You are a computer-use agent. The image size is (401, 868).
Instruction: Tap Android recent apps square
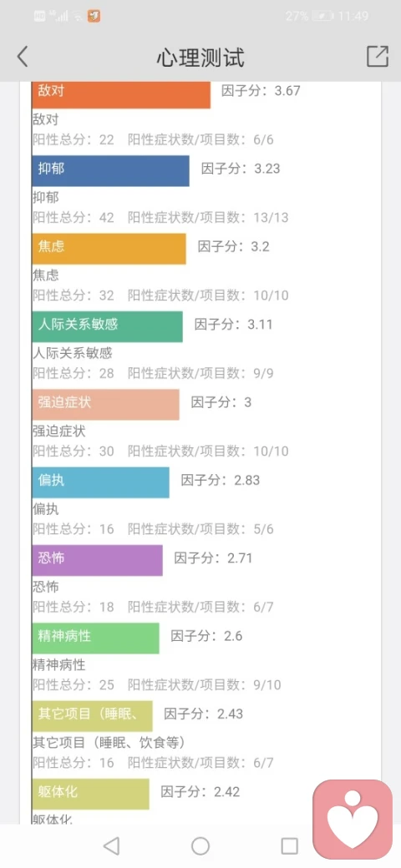point(290,845)
